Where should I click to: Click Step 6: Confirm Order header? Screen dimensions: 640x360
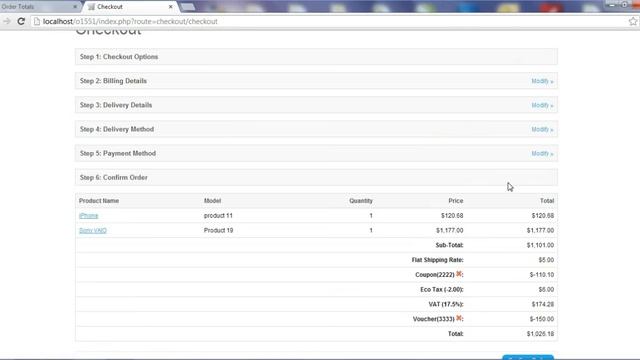click(x=316, y=177)
